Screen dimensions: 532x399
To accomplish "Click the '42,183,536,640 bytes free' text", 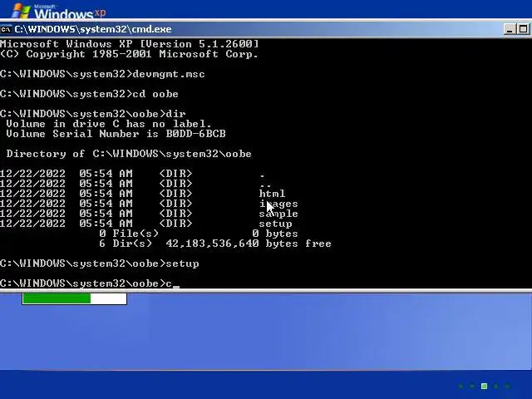I will (x=249, y=244).
